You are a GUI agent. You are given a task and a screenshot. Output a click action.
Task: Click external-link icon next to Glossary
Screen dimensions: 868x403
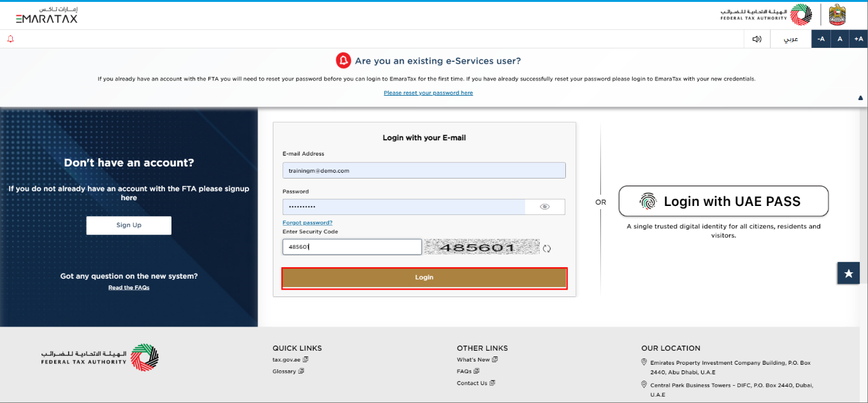click(301, 371)
